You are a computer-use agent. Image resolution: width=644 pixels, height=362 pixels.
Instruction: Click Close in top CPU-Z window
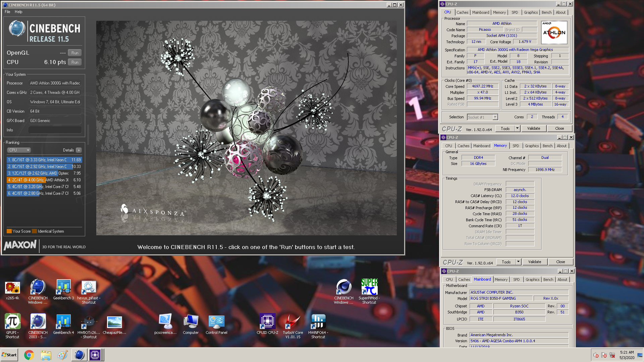559,128
